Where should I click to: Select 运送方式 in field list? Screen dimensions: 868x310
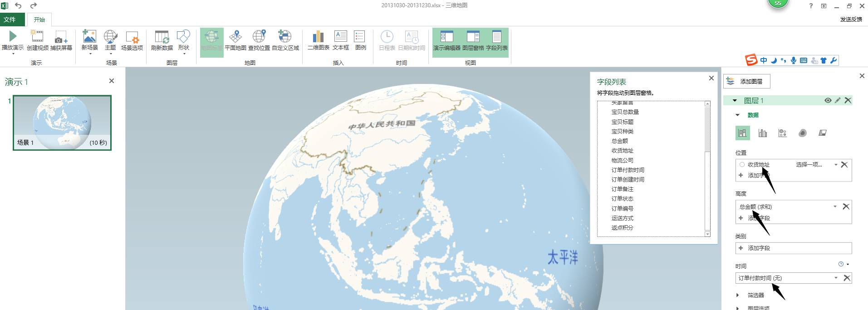[622, 218]
